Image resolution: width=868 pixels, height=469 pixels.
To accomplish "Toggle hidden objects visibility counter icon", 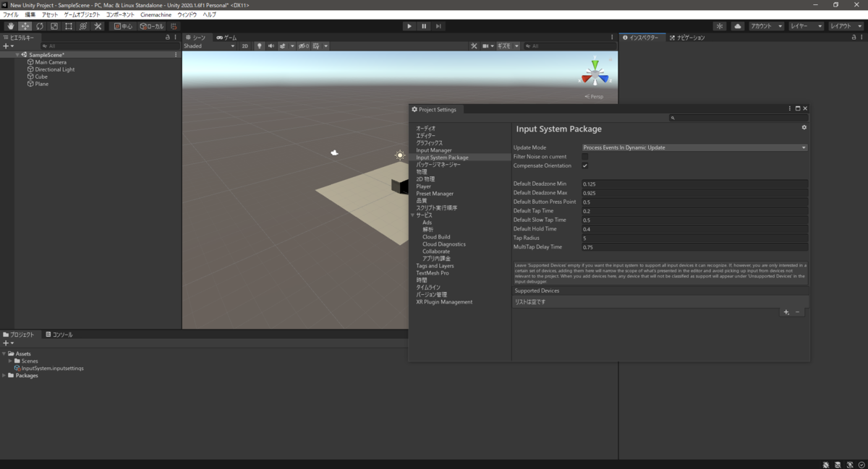I will point(304,46).
